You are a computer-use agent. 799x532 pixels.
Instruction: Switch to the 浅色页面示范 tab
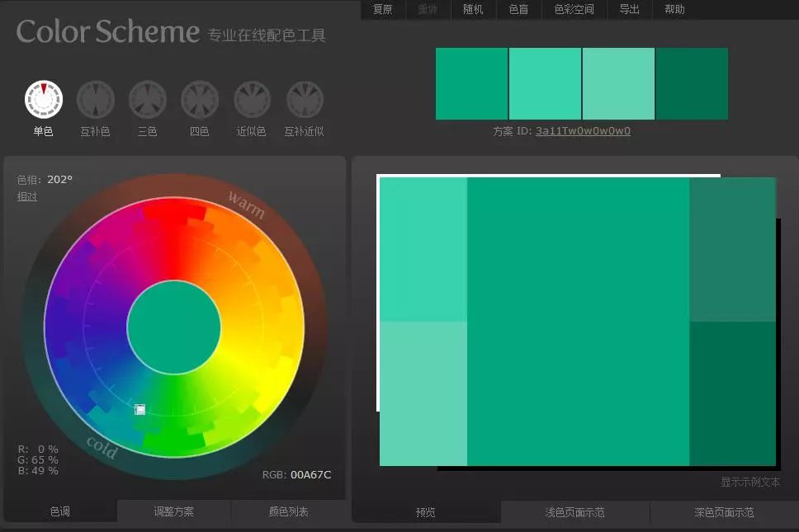pos(574,512)
